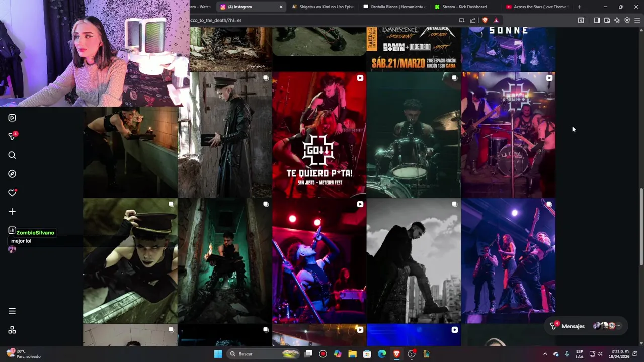Image resolution: width=644 pixels, height=362 pixels.
Task: Open the Meta apps icon at sidebar bottom
Action: 12,330
